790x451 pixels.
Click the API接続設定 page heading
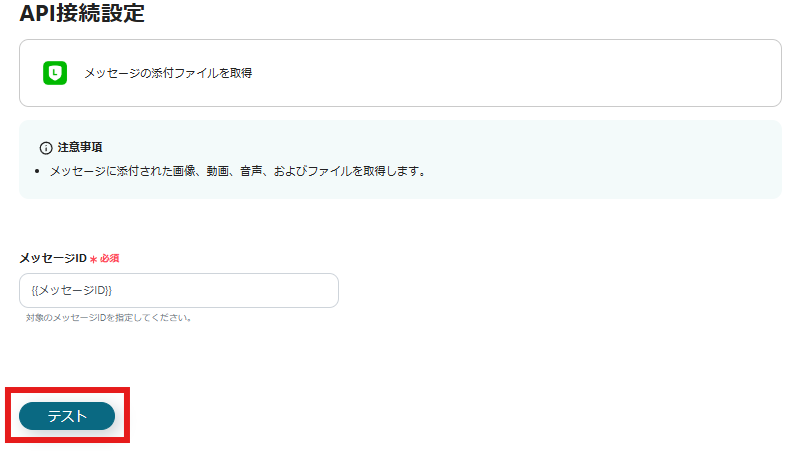[82, 13]
